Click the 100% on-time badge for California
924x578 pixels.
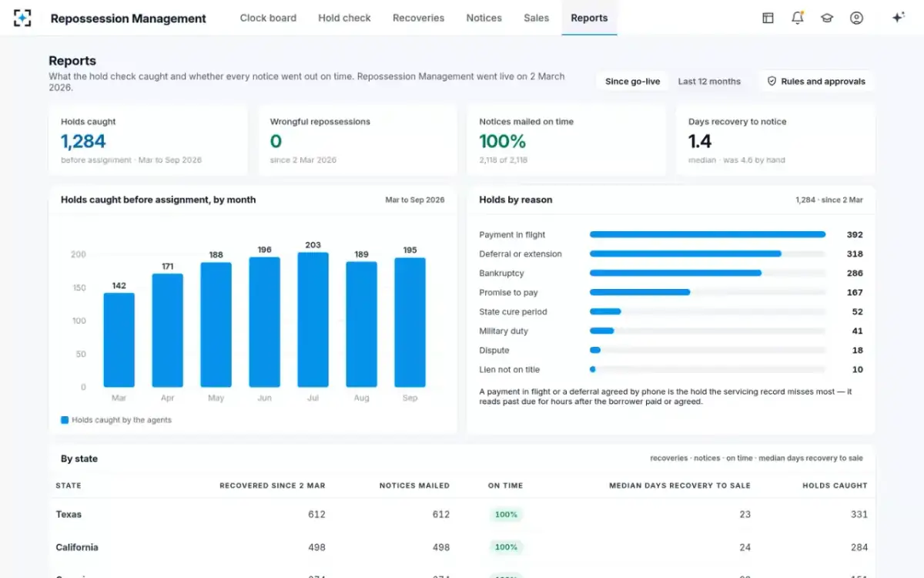(506, 547)
